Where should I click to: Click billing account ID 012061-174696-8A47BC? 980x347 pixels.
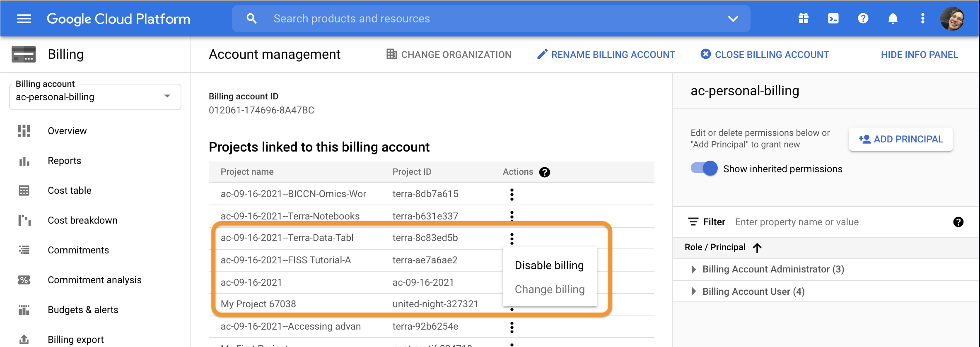click(x=261, y=110)
